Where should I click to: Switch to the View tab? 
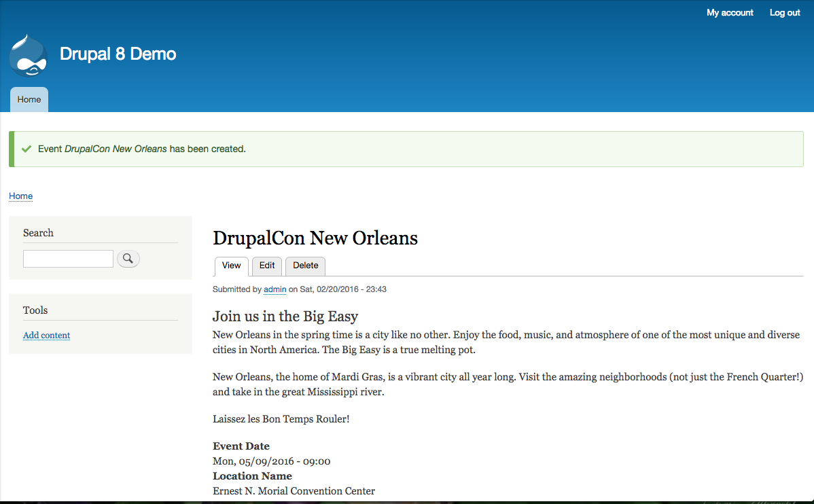coord(232,266)
